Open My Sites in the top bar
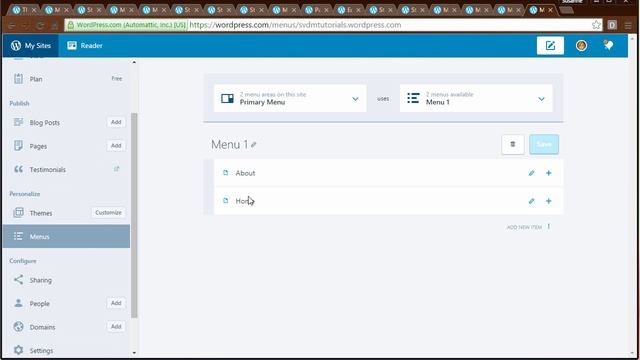 tap(31, 45)
